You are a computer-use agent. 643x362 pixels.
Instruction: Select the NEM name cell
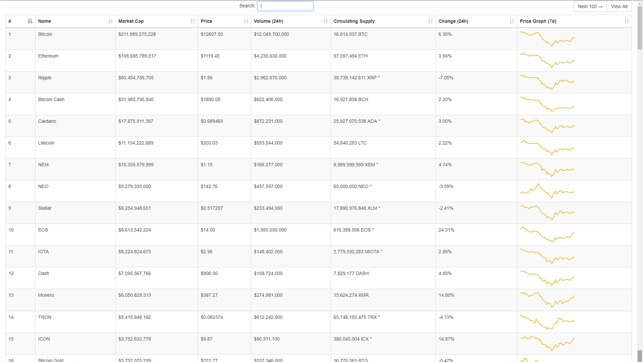point(75,169)
